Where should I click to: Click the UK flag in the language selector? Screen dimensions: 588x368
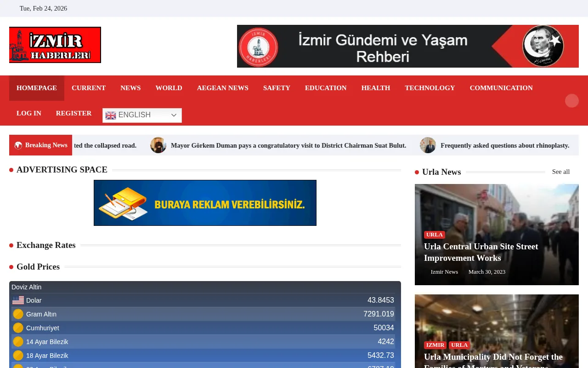tap(110, 115)
